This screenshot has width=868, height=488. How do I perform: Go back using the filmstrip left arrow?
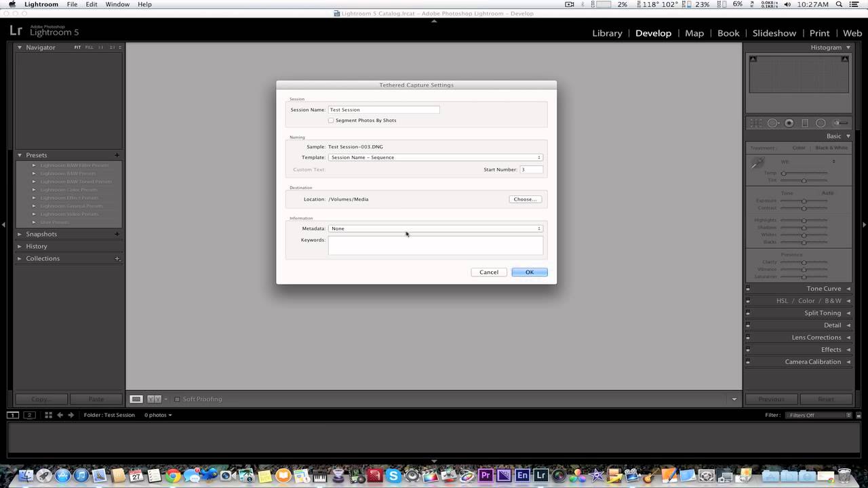click(60, 415)
